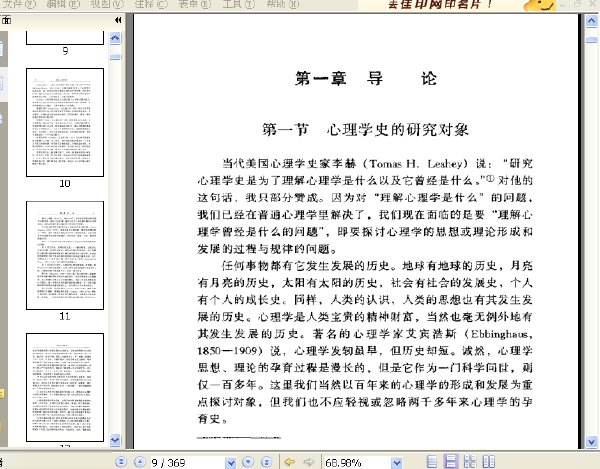Open the 帮助 (Help) menu
The width and height of the screenshot is (600, 469).
click(283, 4)
